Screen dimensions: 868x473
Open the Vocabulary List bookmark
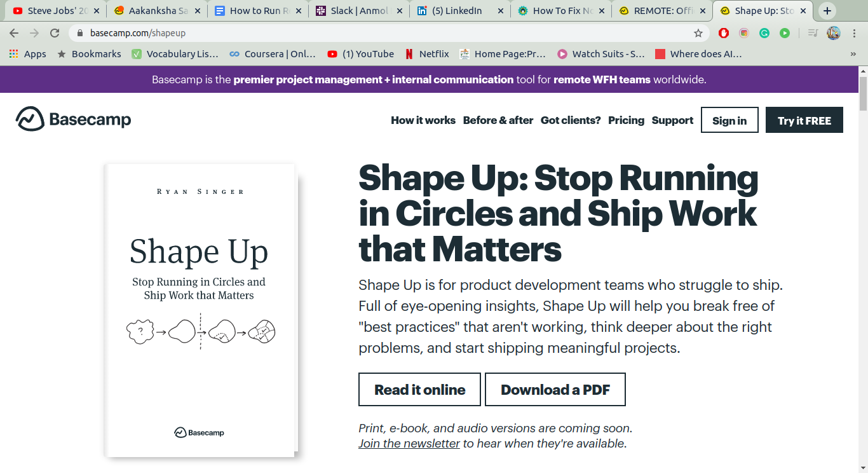pyautogui.click(x=175, y=54)
